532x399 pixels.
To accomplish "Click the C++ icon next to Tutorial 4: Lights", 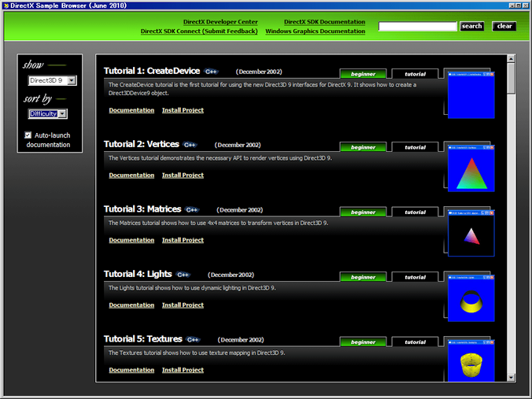I will click(183, 275).
